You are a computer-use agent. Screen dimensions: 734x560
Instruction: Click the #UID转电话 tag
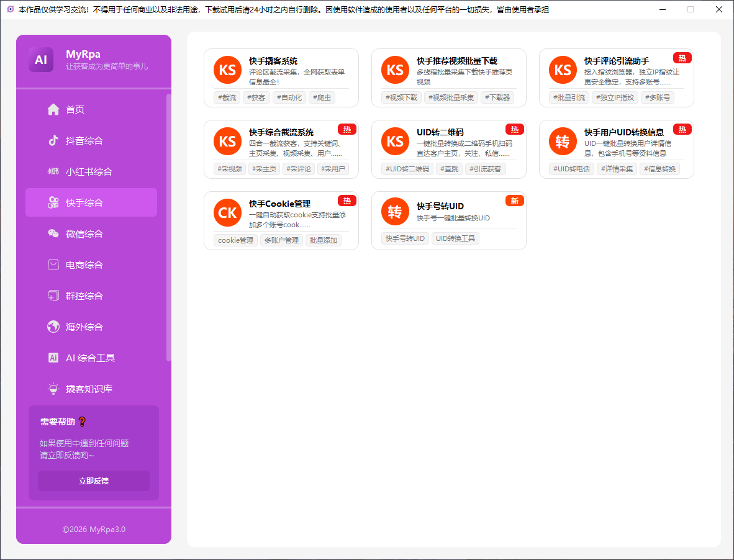[x=571, y=169]
